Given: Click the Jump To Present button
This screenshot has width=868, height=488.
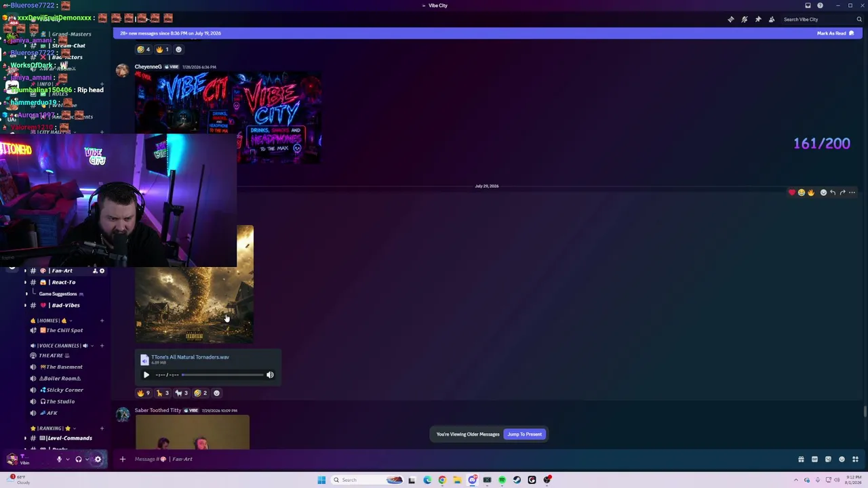Looking at the screenshot, I should click(525, 434).
